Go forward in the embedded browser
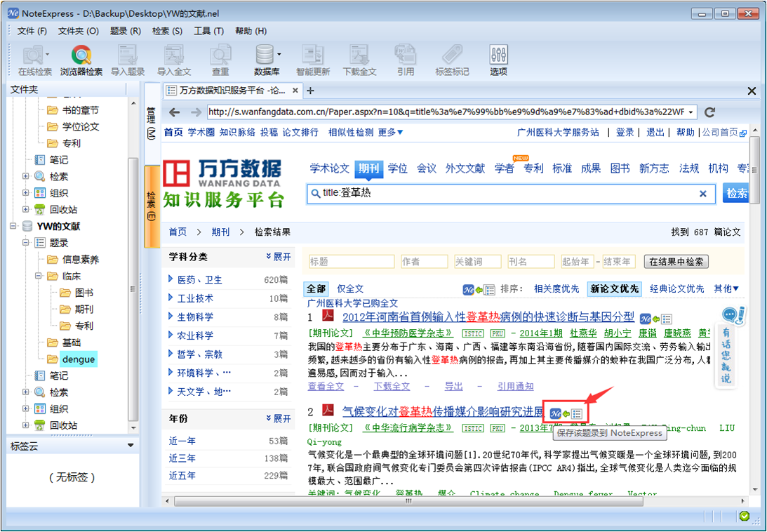 coord(196,112)
